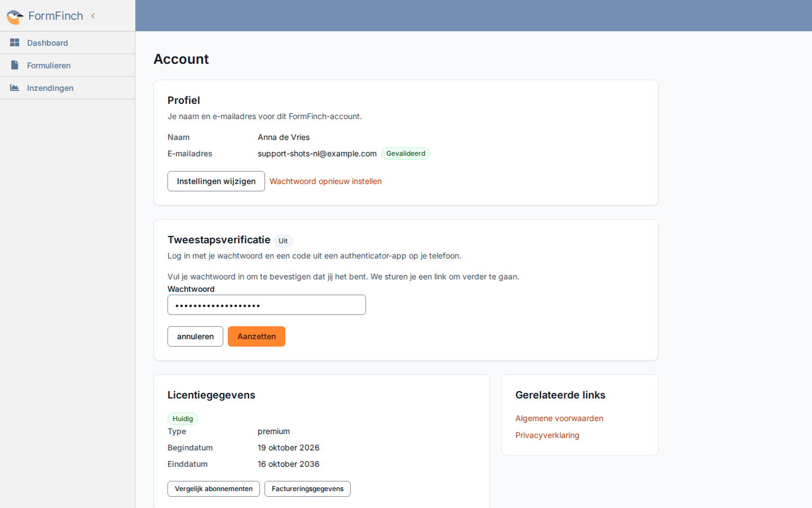Click Wachtwoord opnieuw instellen link
The image size is (812, 508).
(325, 181)
